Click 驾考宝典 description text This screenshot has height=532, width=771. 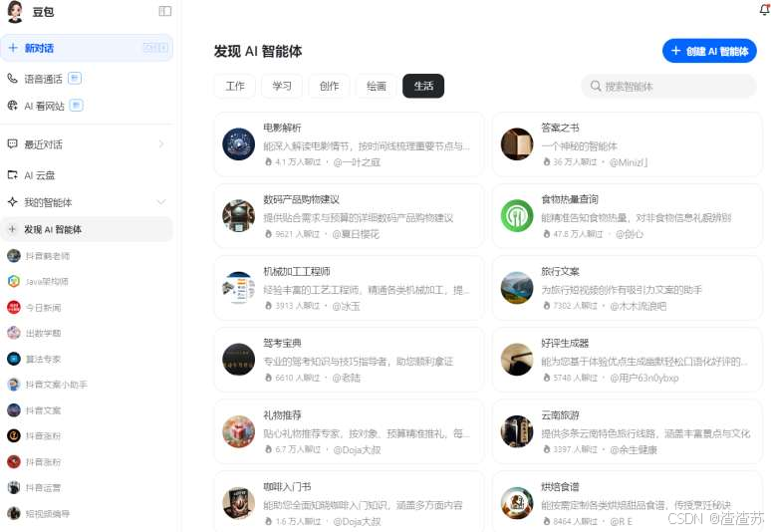click(x=358, y=362)
